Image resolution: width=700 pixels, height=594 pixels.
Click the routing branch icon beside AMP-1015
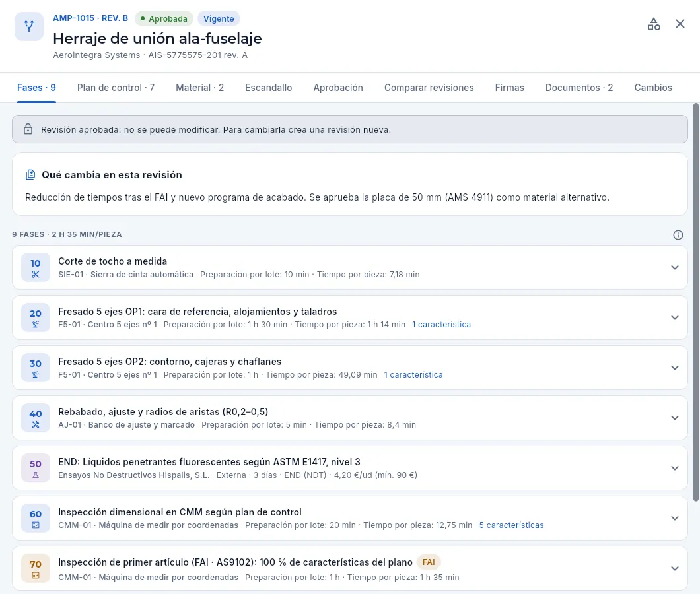coord(29,26)
